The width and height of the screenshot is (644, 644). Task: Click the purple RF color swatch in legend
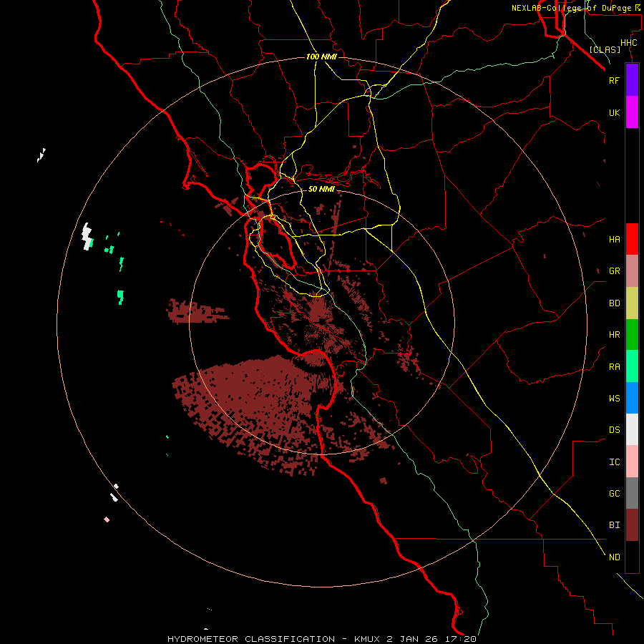tap(632, 80)
